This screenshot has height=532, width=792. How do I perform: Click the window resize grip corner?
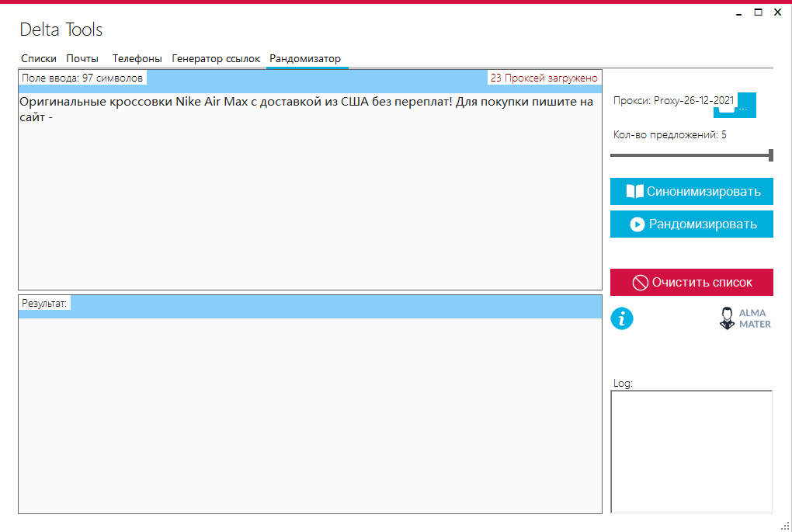pos(785,526)
